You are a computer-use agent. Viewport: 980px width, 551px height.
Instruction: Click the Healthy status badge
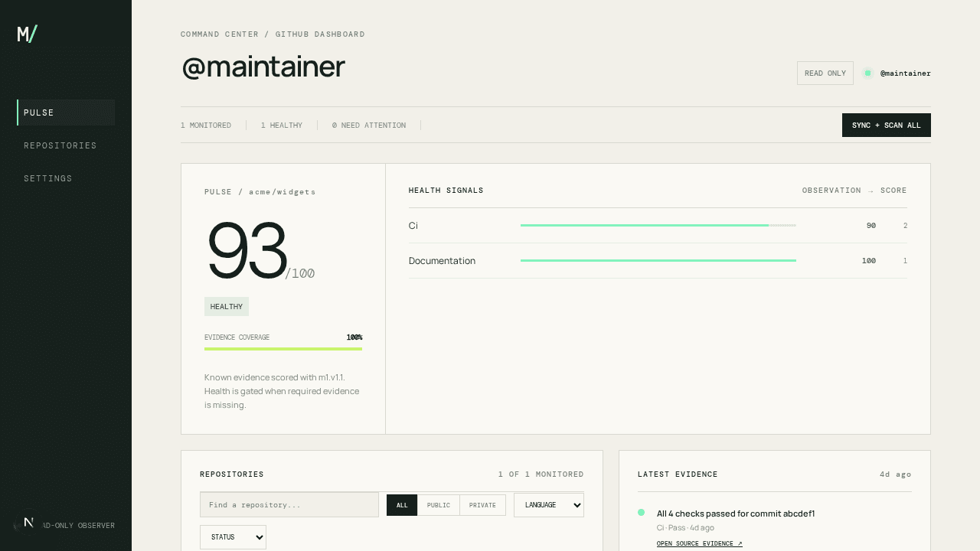click(x=227, y=307)
